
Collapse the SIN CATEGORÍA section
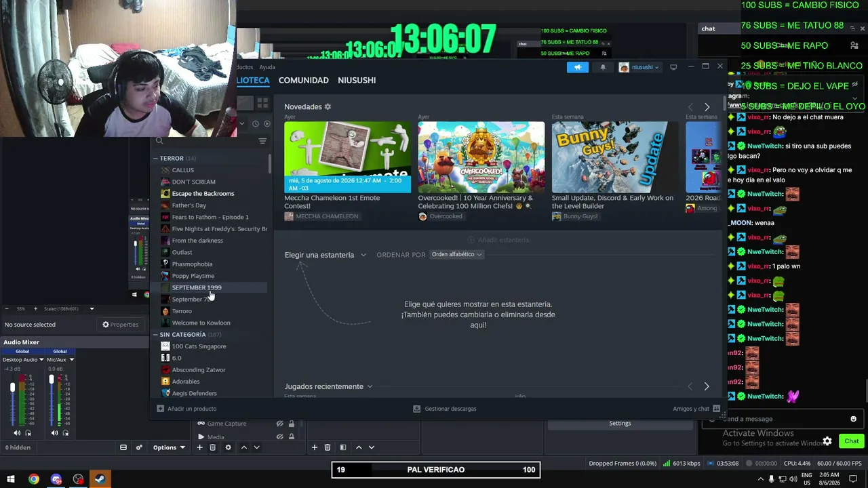(155, 335)
